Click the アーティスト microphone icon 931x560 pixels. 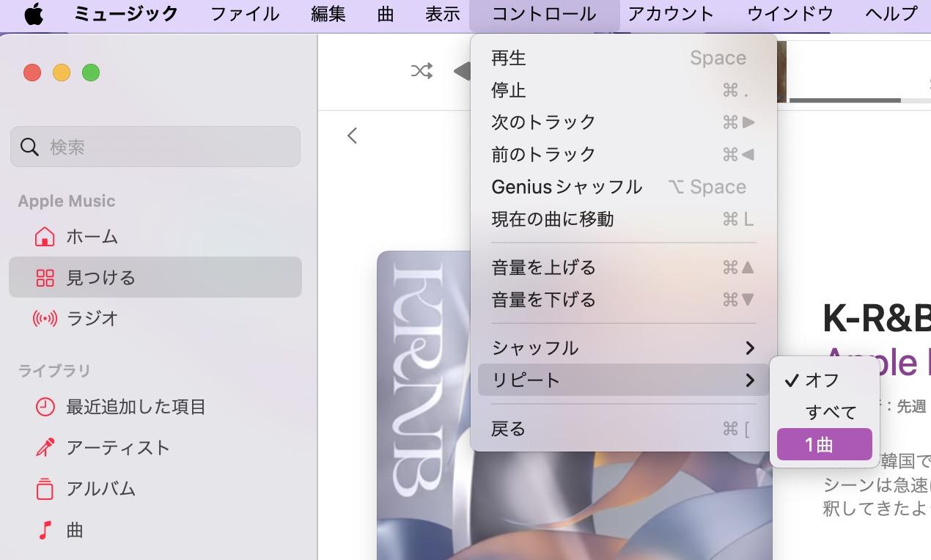(x=45, y=448)
